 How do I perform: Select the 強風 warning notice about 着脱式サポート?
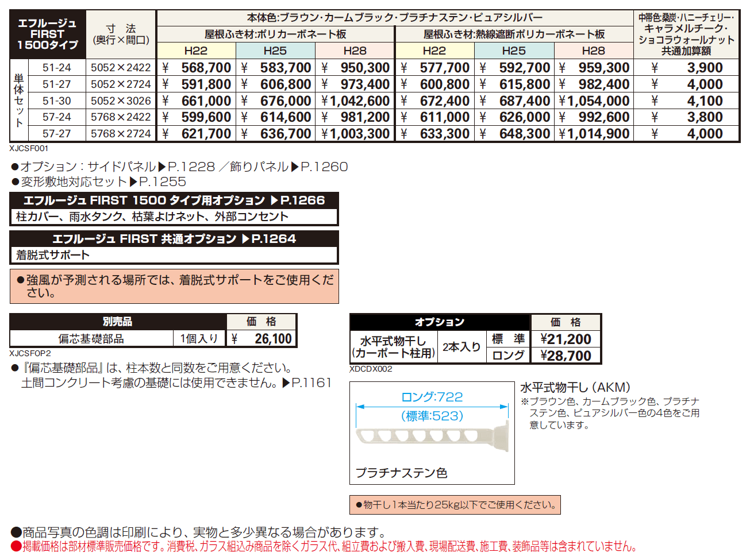(x=172, y=285)
